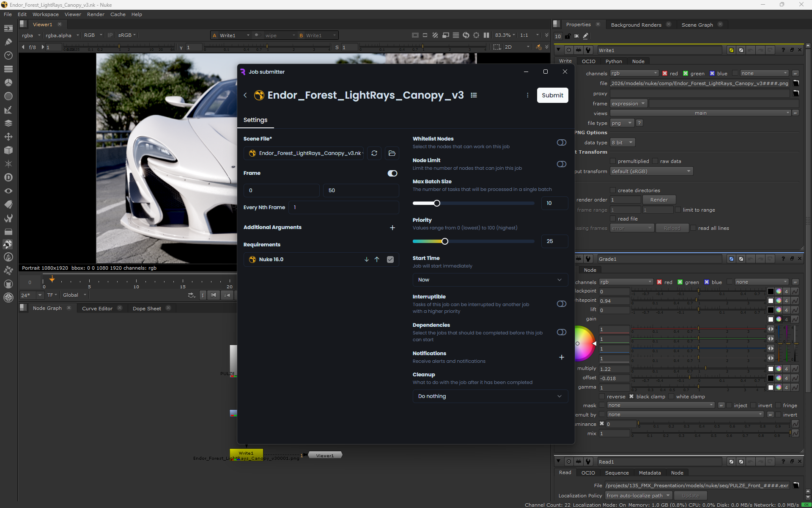812x508 pixels.
Task: Add a notification with the plus icon
Action: (562, 357)
